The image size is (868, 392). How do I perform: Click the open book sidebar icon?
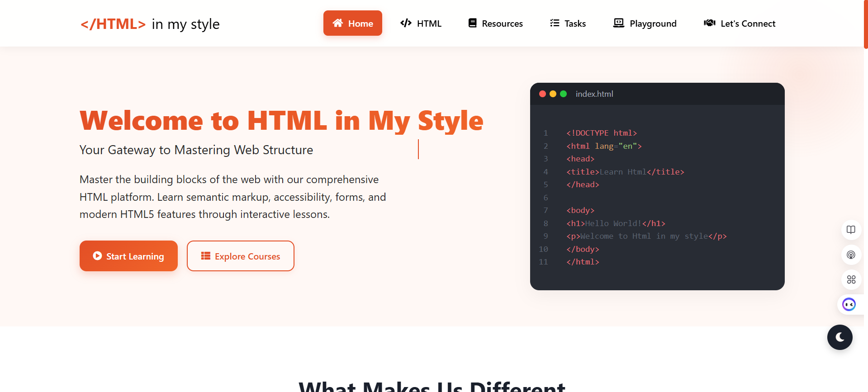tap(851, 230)
